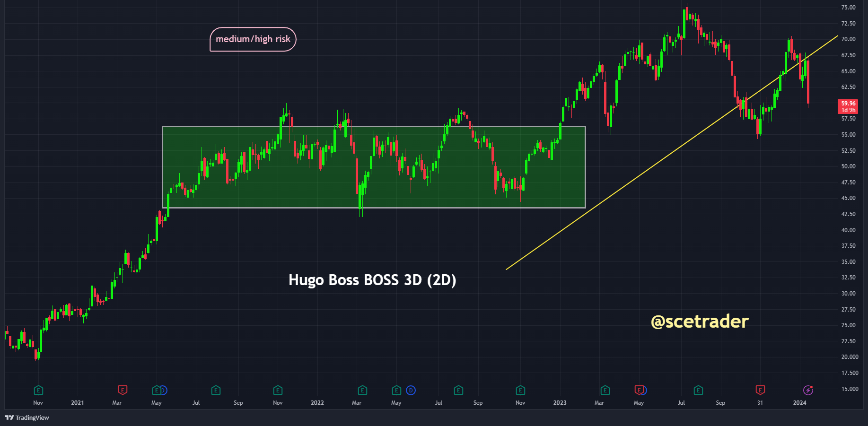Click the 75.00 price scale label
This screenshot has width=868, height=426.
pyautogui.click(x=849, y=8)
